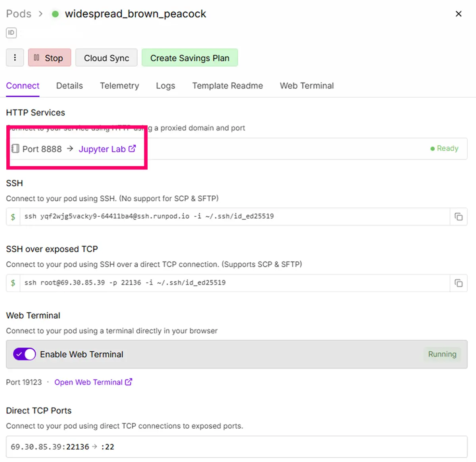Copy the SSH over exposed TCP command

tap(459, 283)
